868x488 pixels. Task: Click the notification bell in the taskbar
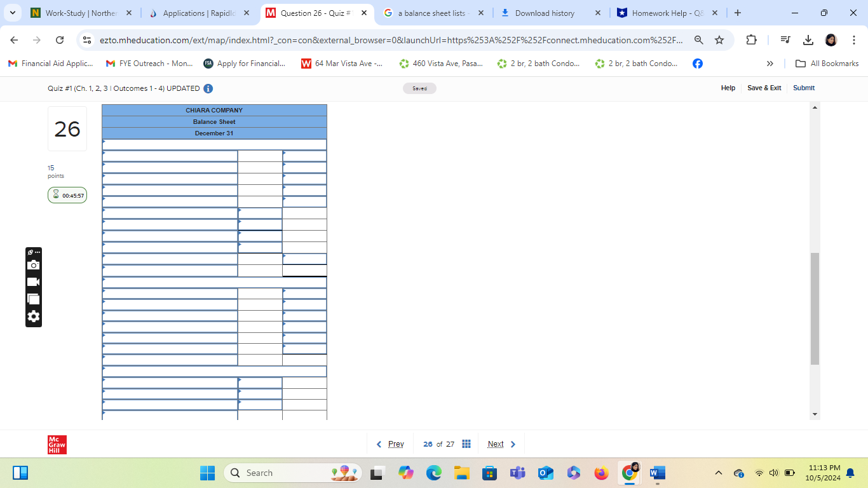click(850, 473)
